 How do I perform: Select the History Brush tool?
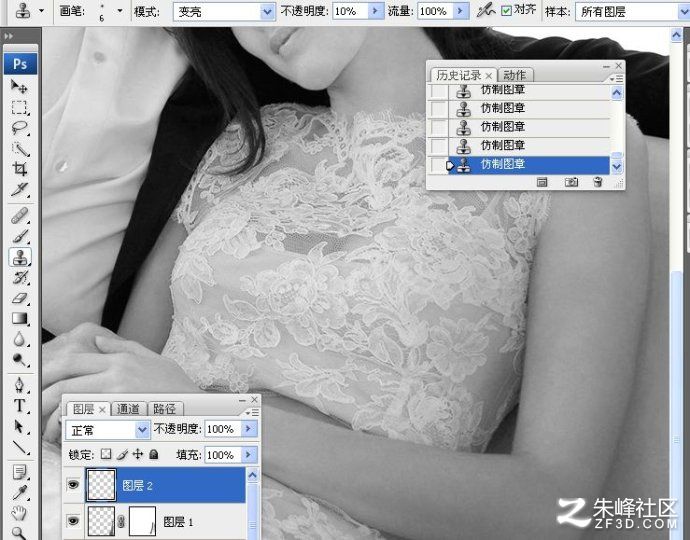[19, 278]
